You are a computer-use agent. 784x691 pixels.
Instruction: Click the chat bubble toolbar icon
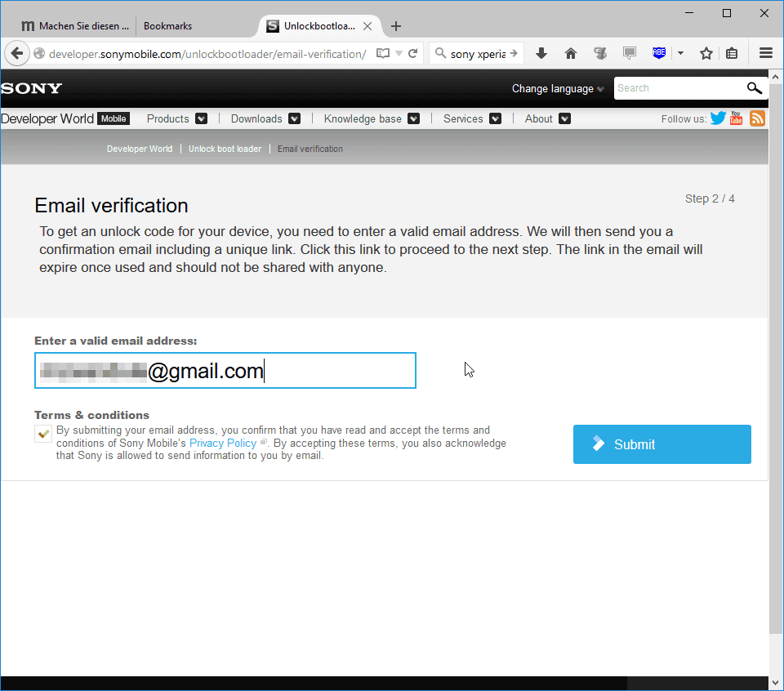(x=630, y=52)
